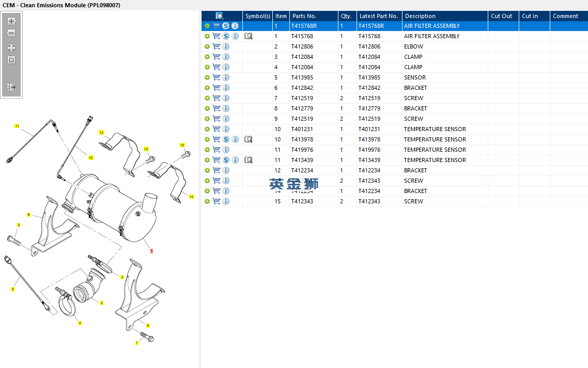The width and height of the screenshot is (588, 368).
Task: Fit diagram to window with square icon
Action: click(11, 60)
